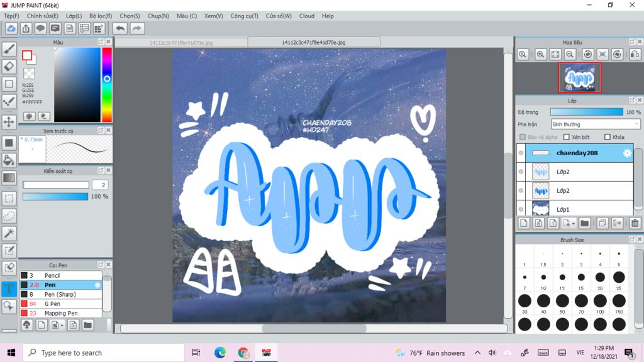This screenshot has width=644, height=362.
Task: Click the brush size value field
Action: [x=101, y=185]
